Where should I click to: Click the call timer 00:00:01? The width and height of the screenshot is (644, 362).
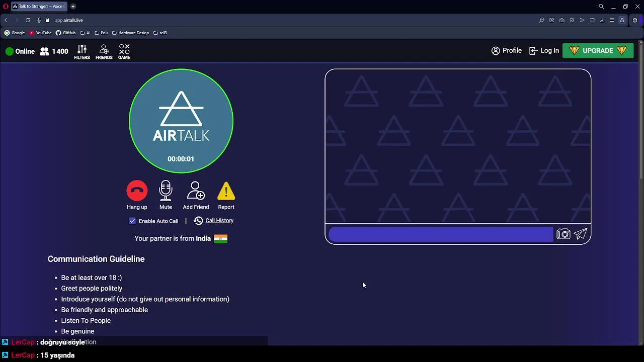(x=181, y=159)
